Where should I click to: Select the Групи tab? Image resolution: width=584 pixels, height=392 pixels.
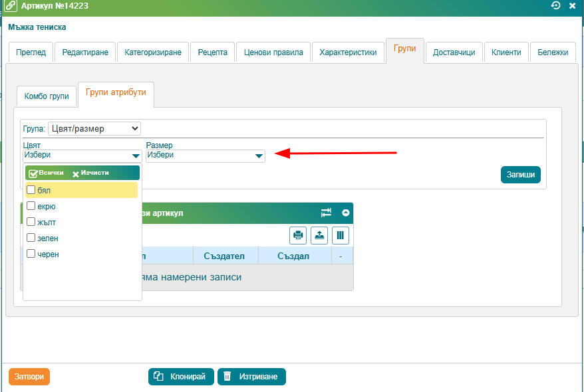point(405,49)
